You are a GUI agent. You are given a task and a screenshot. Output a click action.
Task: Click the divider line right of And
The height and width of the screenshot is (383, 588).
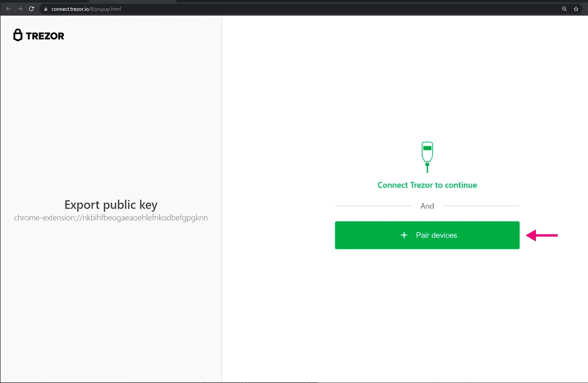point(481,206)
